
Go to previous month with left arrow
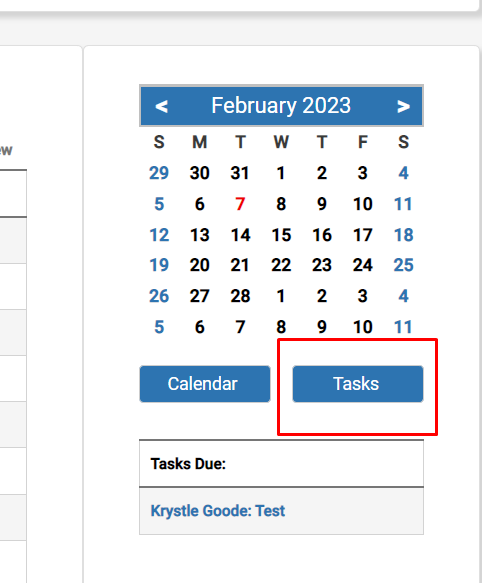(161, 106)
